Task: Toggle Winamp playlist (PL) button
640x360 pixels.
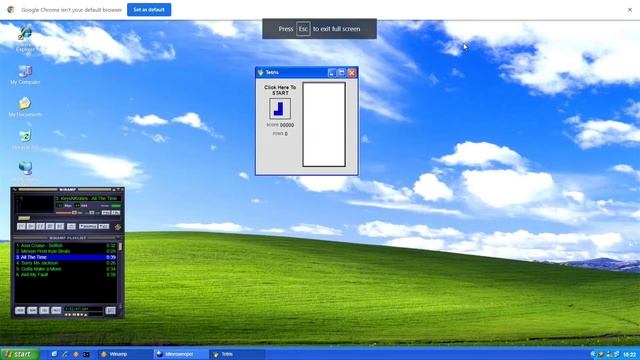Action: [116, 213]
